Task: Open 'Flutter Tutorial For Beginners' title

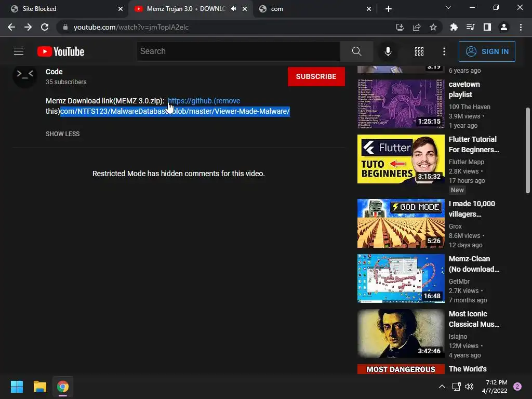Action: tap(474, 144)
